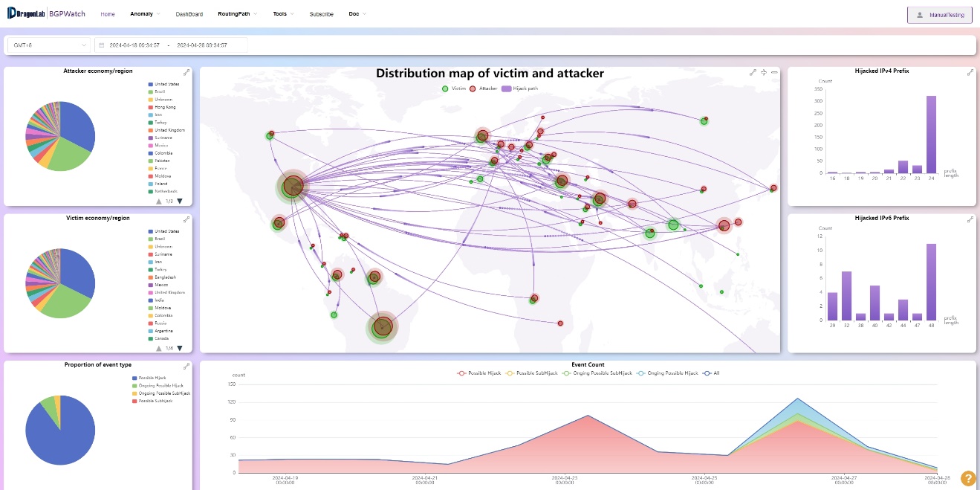Open the GMT+8 timezone dropdown
980x490 pixels.
click(49, 45)
